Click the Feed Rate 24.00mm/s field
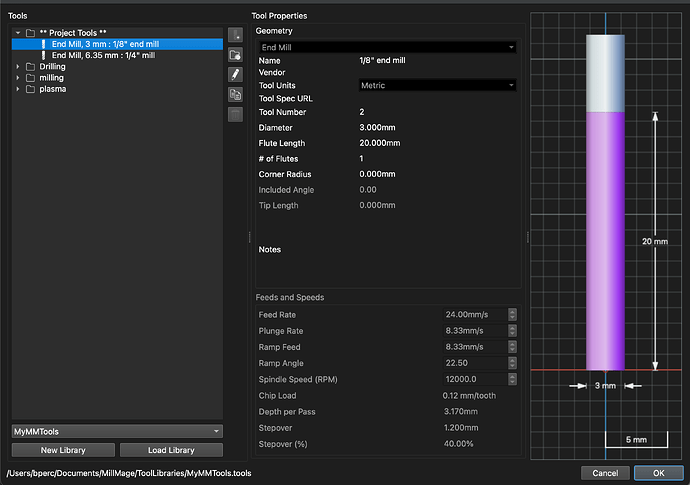The image size is (690, 485). click(x=475, y=314)
